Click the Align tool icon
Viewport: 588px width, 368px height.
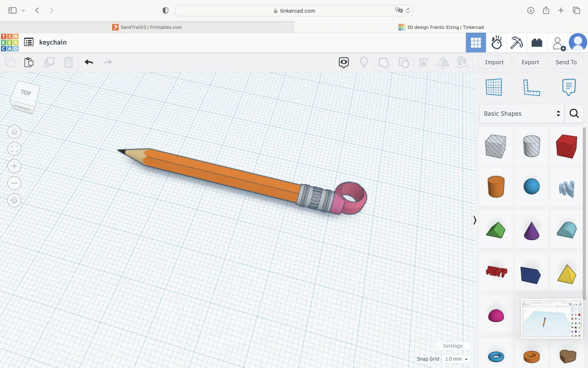click(424, 63)
